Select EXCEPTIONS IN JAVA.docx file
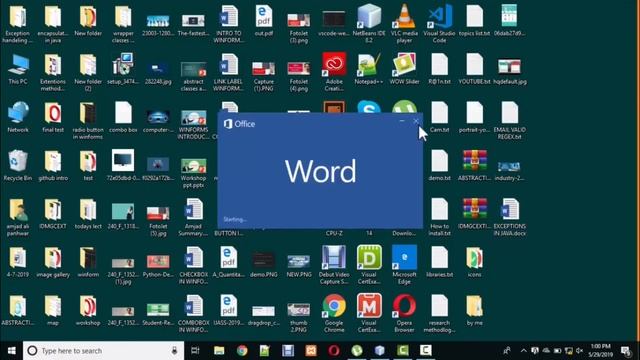The image size is (640, 360). (x=509, y=216)
